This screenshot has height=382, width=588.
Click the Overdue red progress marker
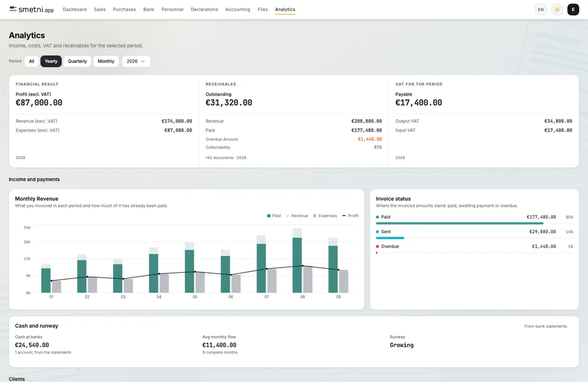[x=377, y=253]
